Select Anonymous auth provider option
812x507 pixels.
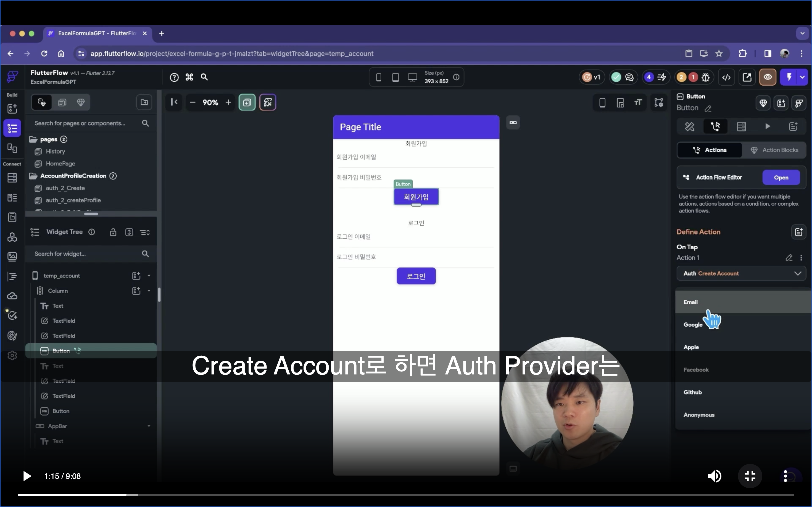(743, 415)
